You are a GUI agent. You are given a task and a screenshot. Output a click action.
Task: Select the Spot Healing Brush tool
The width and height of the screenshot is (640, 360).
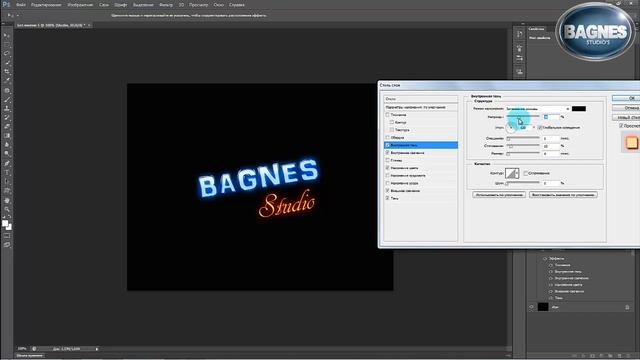click(7, 91)
